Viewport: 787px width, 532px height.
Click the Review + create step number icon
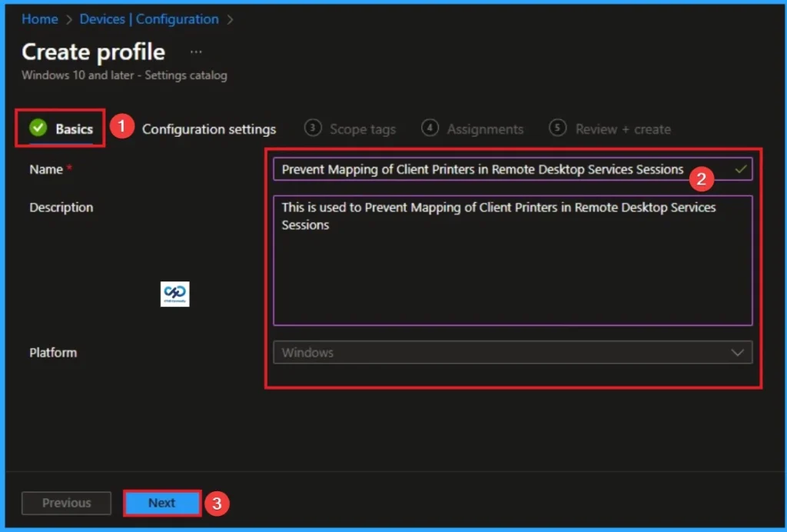558,128
